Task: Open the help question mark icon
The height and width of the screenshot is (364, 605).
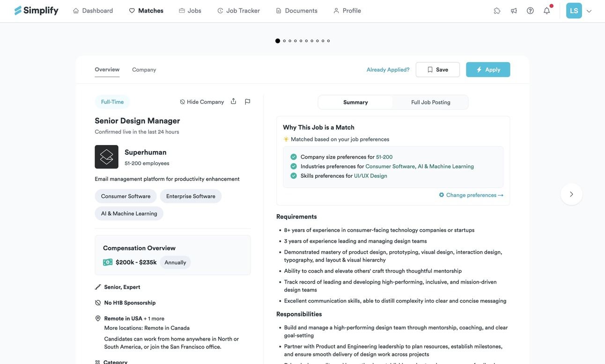Action: coord(530,11)
